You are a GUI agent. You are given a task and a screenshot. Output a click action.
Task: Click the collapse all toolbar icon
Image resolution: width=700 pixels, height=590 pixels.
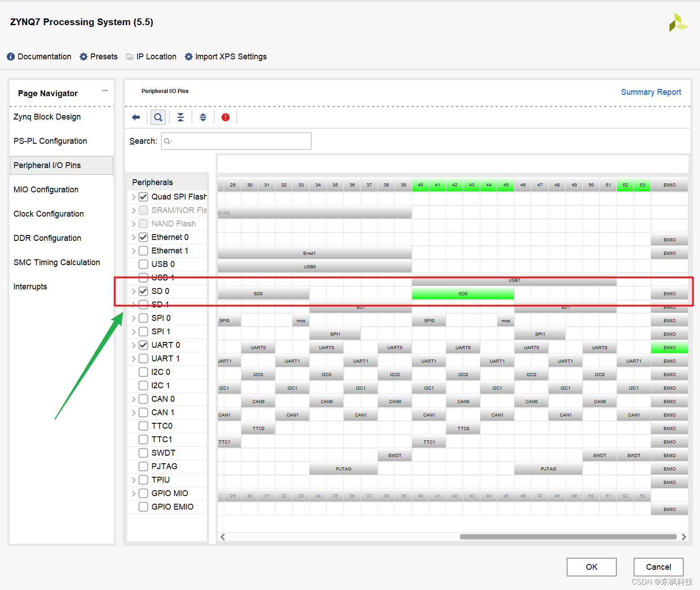[181, 117]
